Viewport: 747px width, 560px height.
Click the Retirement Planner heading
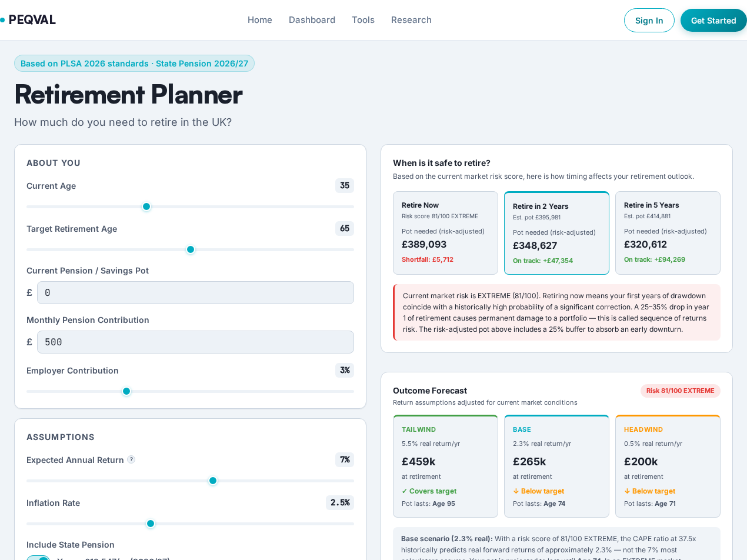[128, 94]
